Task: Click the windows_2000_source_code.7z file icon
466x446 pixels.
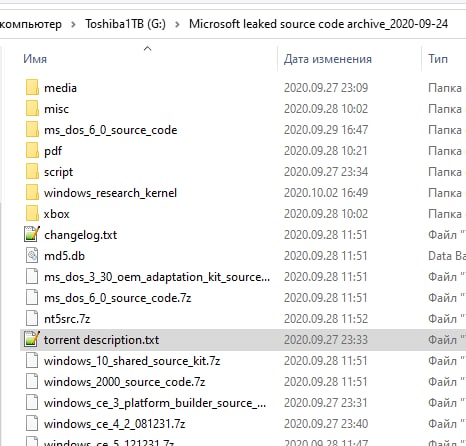Action: [x=32, y=382]
